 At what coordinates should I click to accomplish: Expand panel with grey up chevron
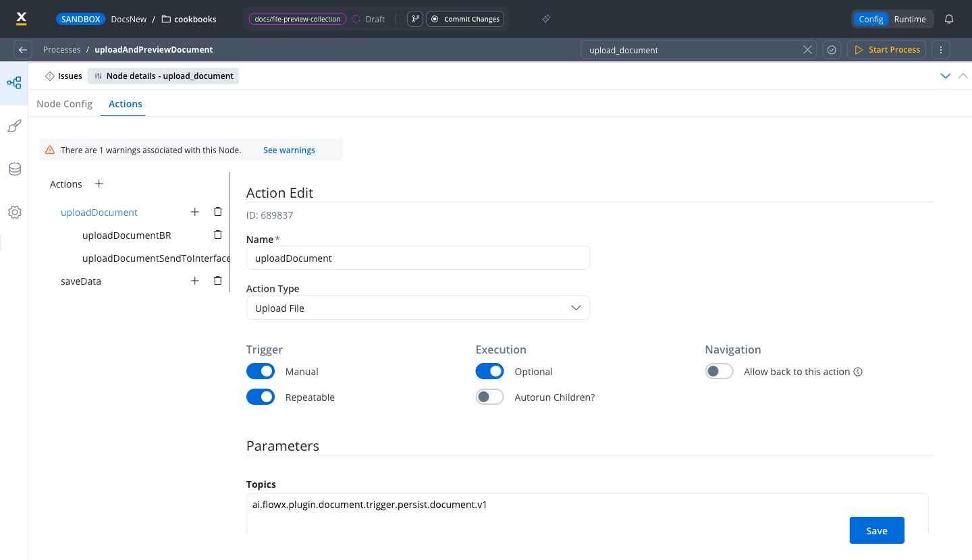[x=963, y=76]
